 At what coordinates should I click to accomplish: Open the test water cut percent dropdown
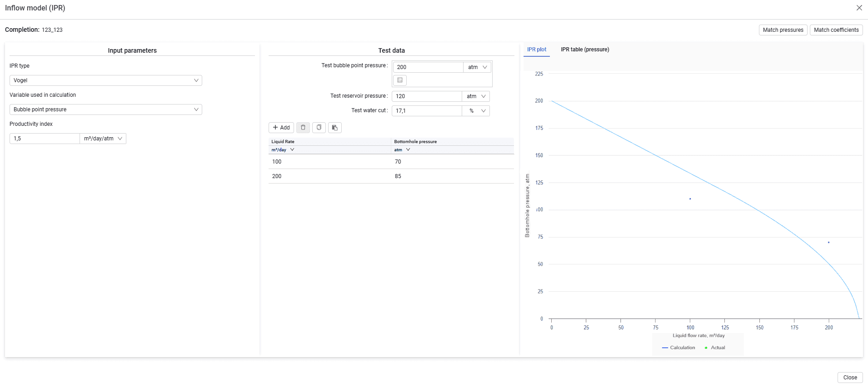[476, 111]
